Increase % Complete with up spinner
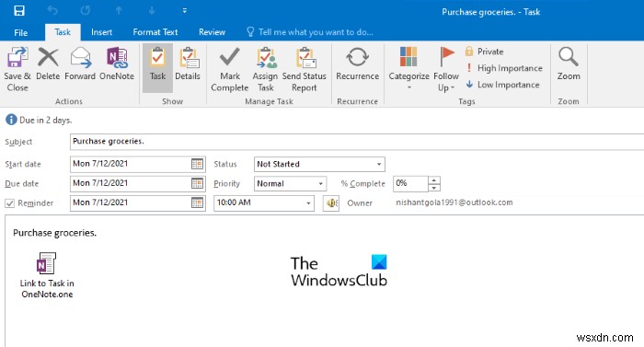Viewport: 644px width, 347px height. point(434,179)
